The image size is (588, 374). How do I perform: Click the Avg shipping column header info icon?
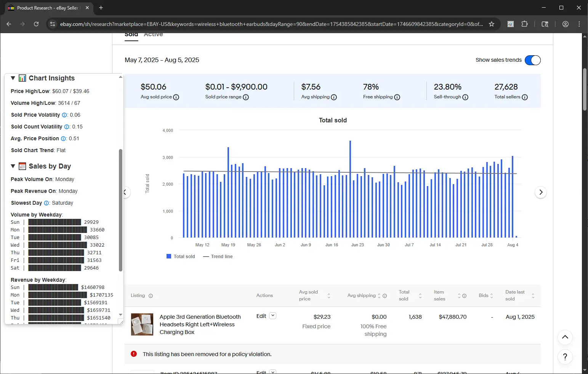[x=385, y=296]
